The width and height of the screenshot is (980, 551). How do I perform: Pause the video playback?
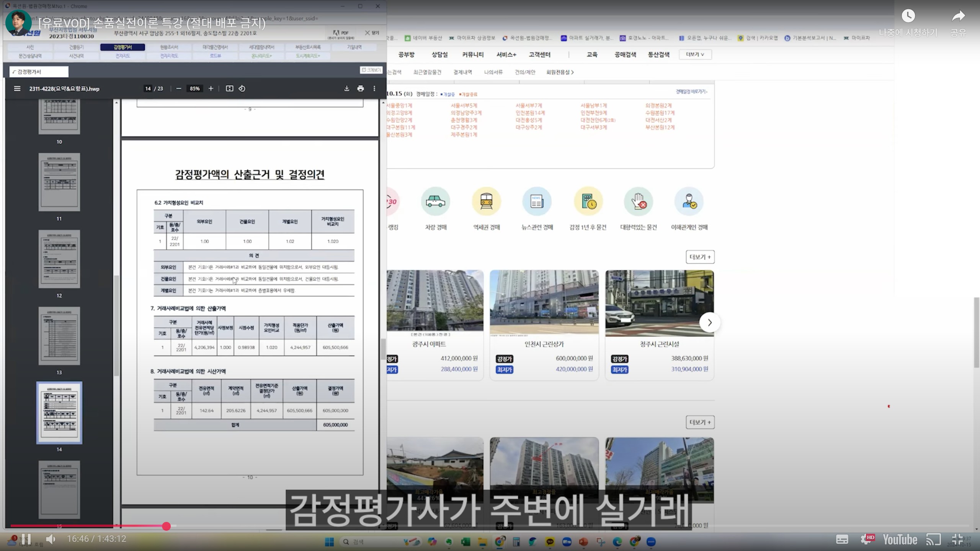(x=26, y=539)
